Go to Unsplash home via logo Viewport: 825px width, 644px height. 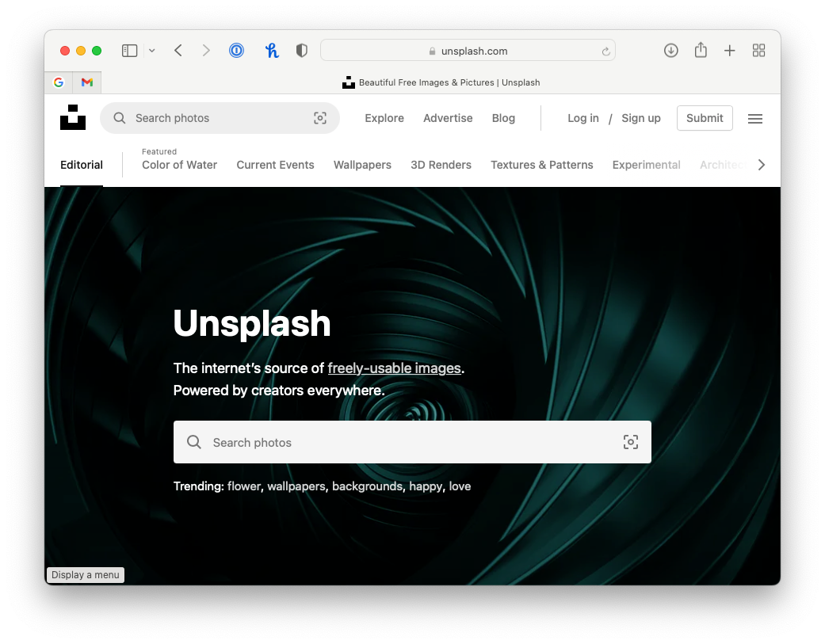(73, 117)
